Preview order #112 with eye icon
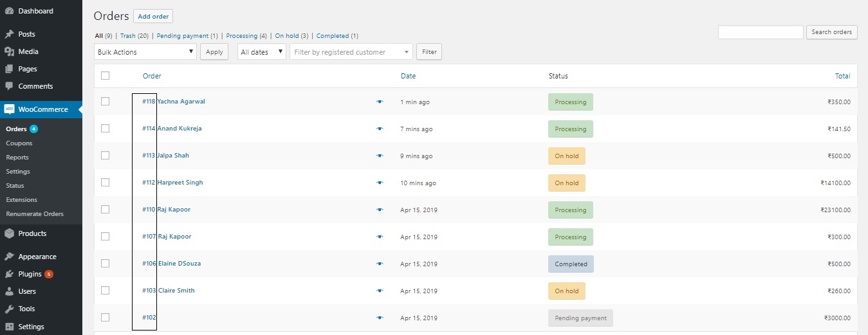This screenshot has width=868, height=335. 380,183
